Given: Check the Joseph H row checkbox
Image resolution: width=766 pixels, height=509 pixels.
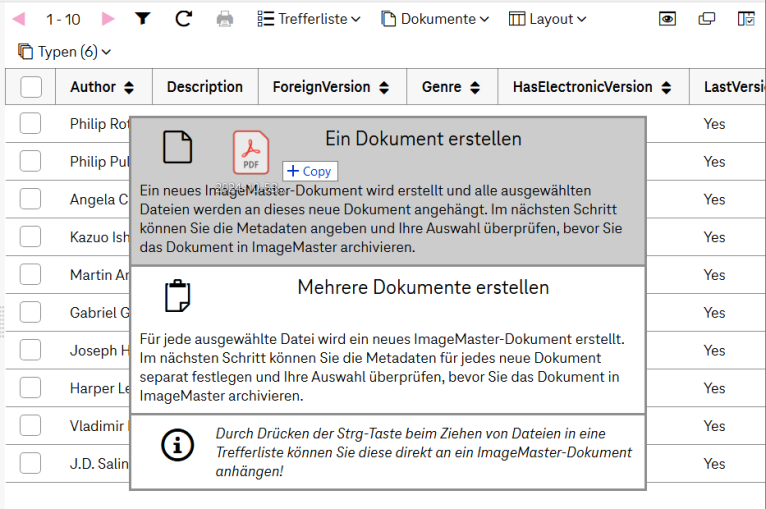Looking at the screenshot, I should pyautogui.click(x=30, y=350).
